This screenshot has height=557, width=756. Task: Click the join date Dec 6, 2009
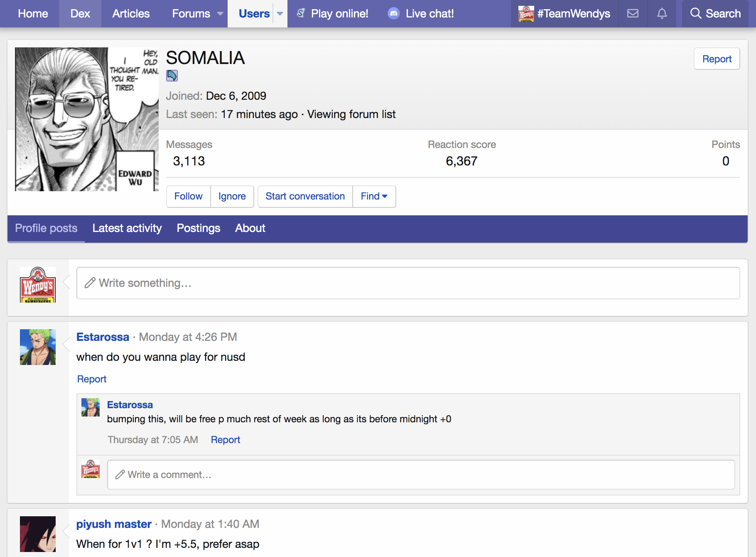pos(236,96)
